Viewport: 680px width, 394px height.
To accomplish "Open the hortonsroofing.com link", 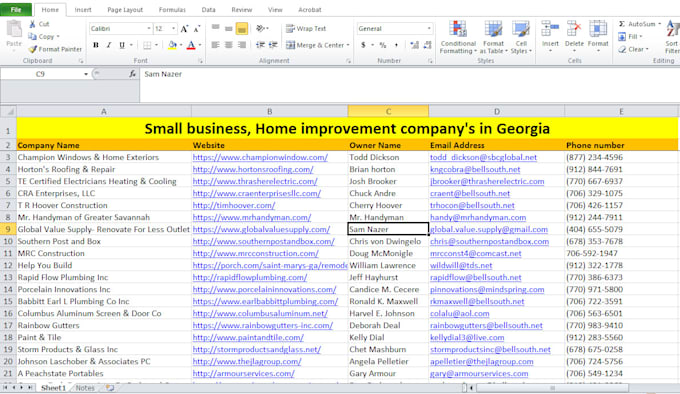I will click(253, 169).
